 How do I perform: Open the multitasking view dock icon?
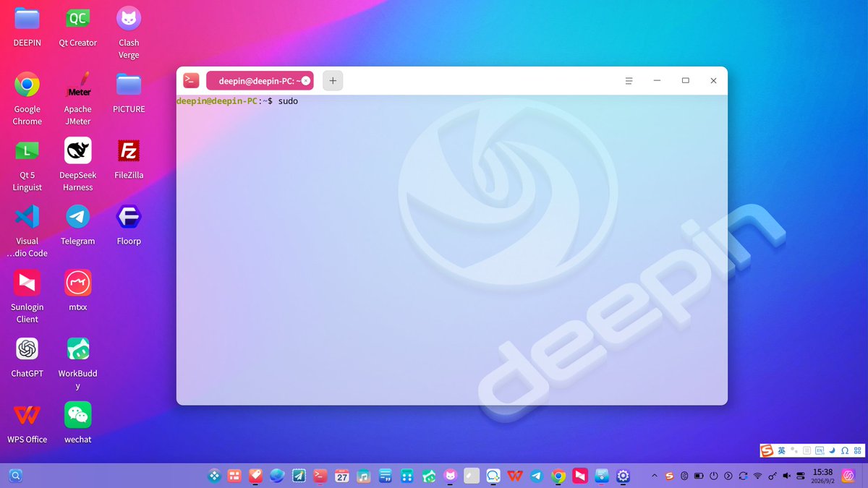[234, 476]
